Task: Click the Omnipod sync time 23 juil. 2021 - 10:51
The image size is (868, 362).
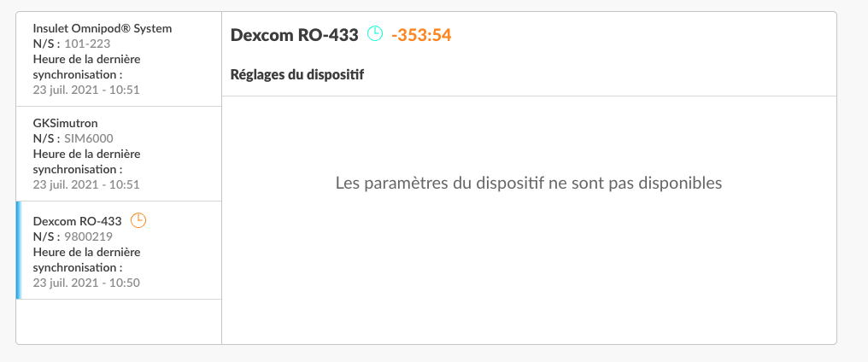Action: pyautogui.click(x=86, y=90)
